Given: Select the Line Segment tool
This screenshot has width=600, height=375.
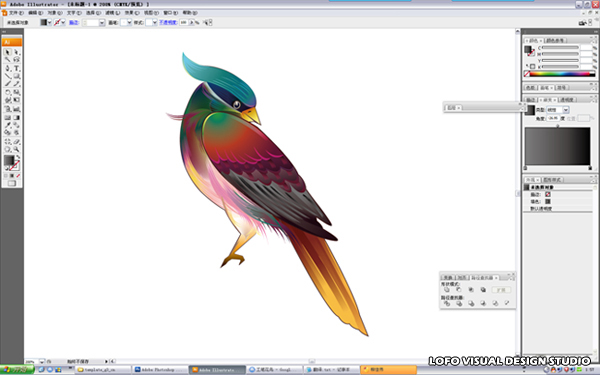Looking at the screenshot, I should pos(8,76).
